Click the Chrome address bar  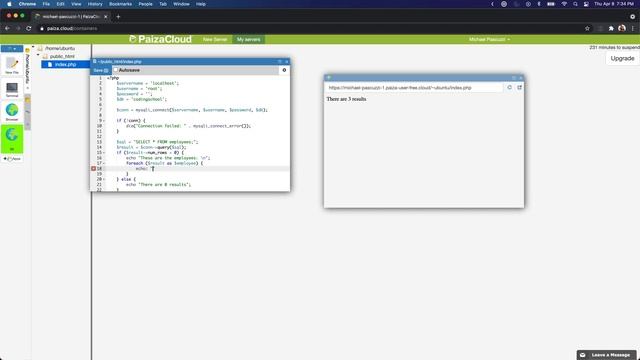[x=310, y=29]
